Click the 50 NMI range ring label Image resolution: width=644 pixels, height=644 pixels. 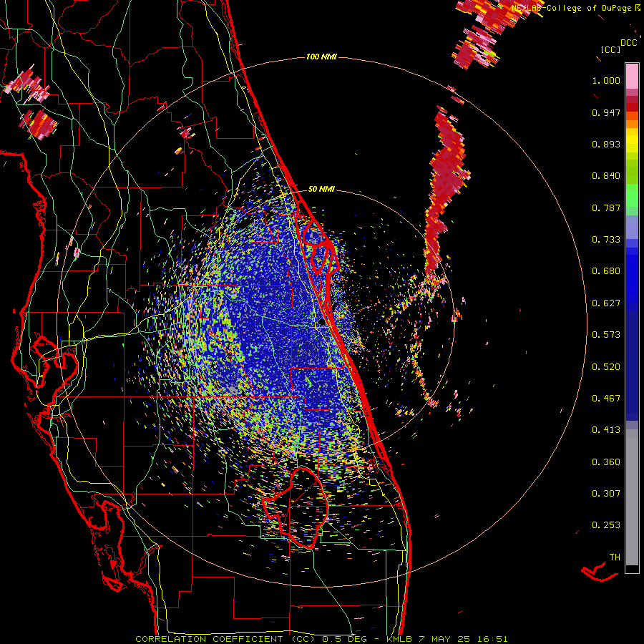pos(321,189)
